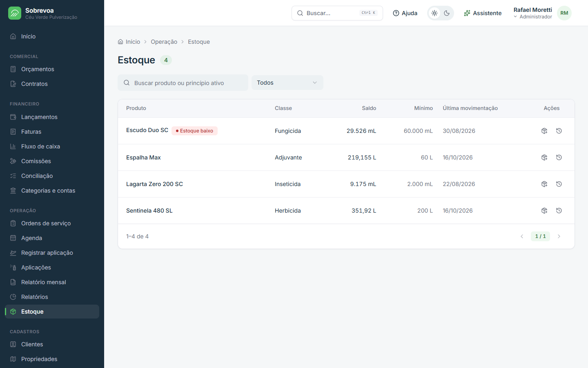The image size is (588, 368).
Task: Click the Ajuda help button
Action: 405,13
